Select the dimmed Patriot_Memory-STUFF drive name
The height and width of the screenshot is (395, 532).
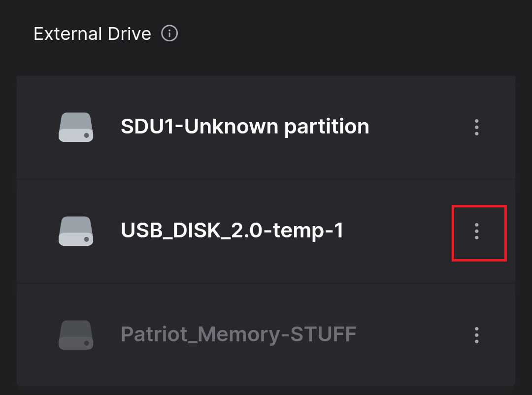pyautogui.click(x=238, y=334)
